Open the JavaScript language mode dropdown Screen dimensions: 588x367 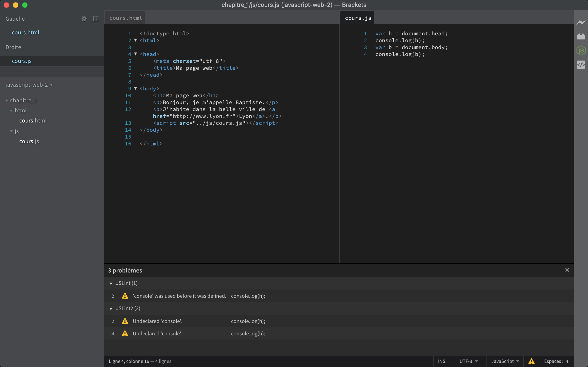click(505, 361)
